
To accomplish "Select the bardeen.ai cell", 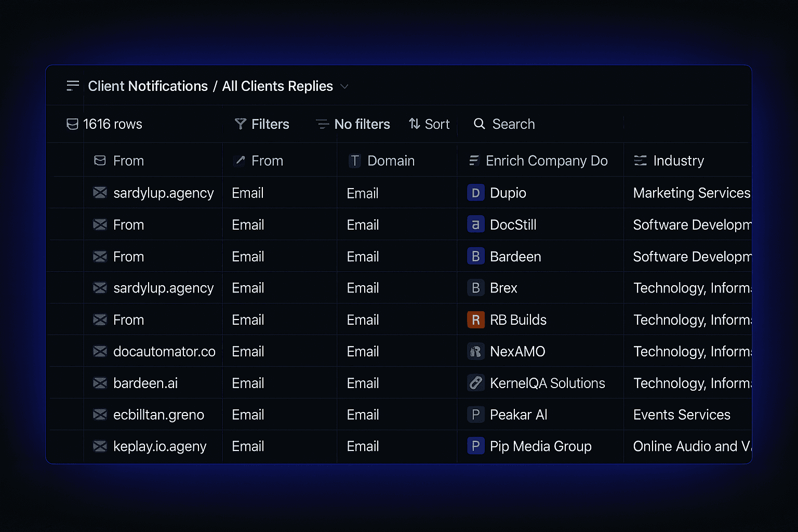I will pyautogui.click(x=145, y=383).
